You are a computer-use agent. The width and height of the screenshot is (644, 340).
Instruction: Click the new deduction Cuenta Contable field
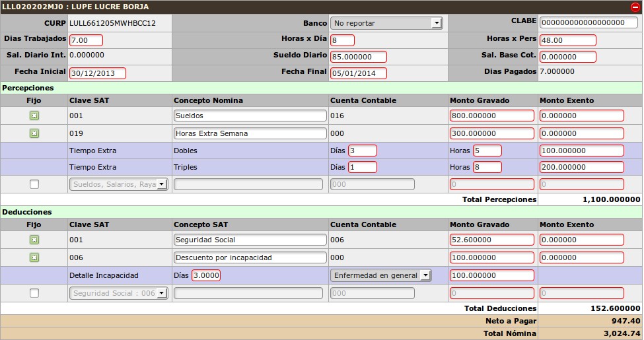tap(372, 293)
